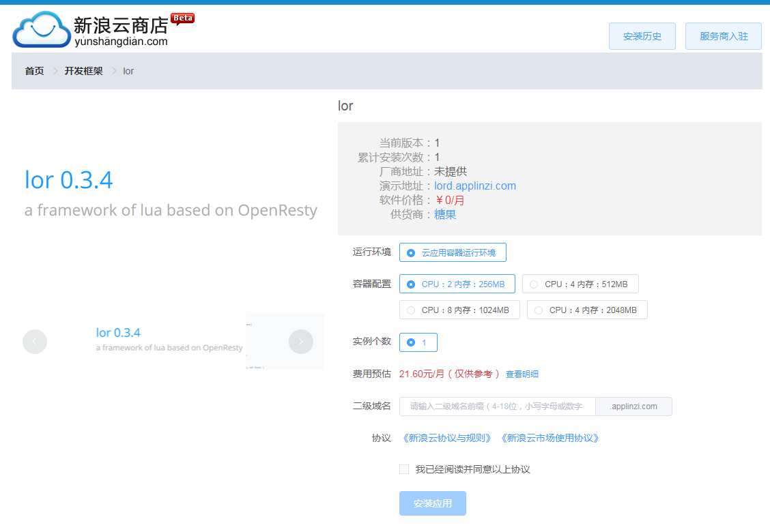Click 安装应用 button

point(433,503)
